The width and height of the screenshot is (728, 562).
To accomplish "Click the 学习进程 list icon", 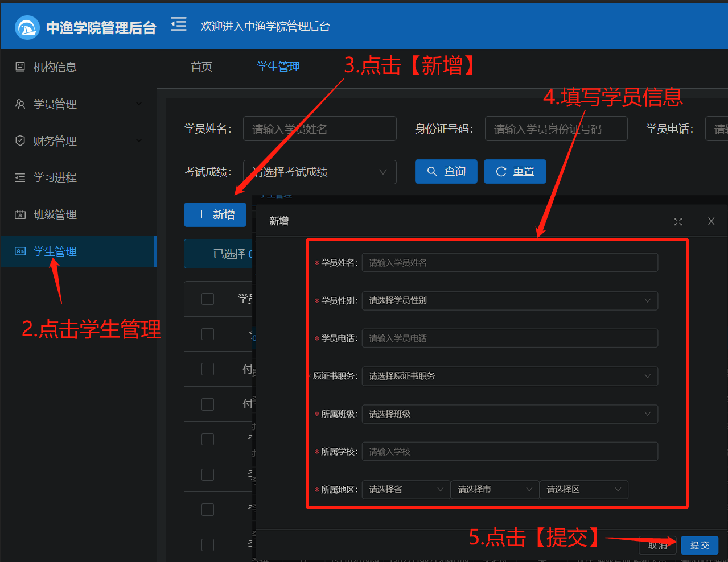I will point(20,177).
